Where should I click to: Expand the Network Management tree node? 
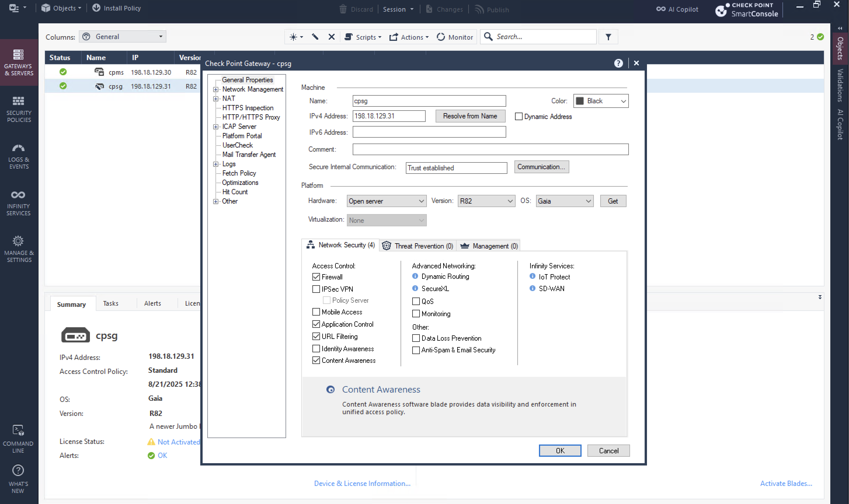point(215,89)
